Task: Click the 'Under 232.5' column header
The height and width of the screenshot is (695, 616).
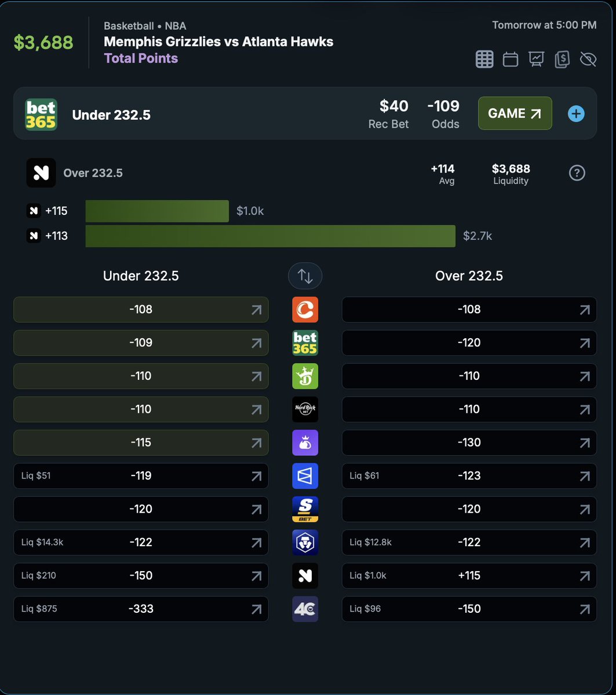Action: coord(141,276)
